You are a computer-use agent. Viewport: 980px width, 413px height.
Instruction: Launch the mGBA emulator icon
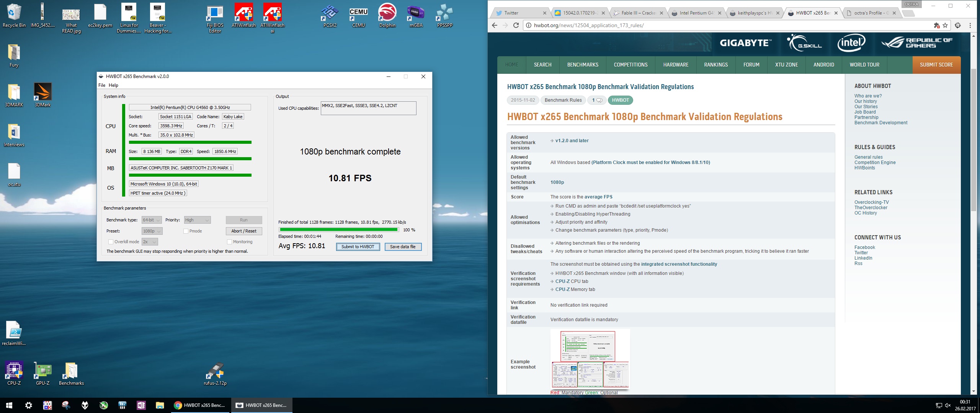click(416, 15)
